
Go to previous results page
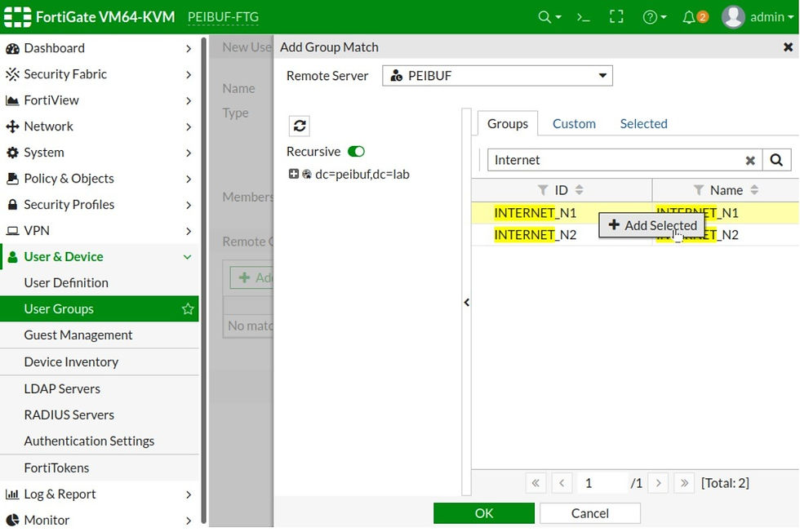coord(562,483)
